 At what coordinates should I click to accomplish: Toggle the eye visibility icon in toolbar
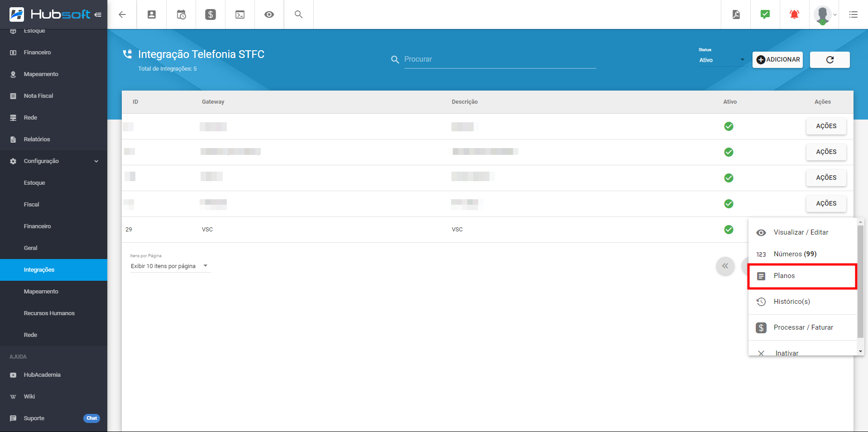coord(269,14)
